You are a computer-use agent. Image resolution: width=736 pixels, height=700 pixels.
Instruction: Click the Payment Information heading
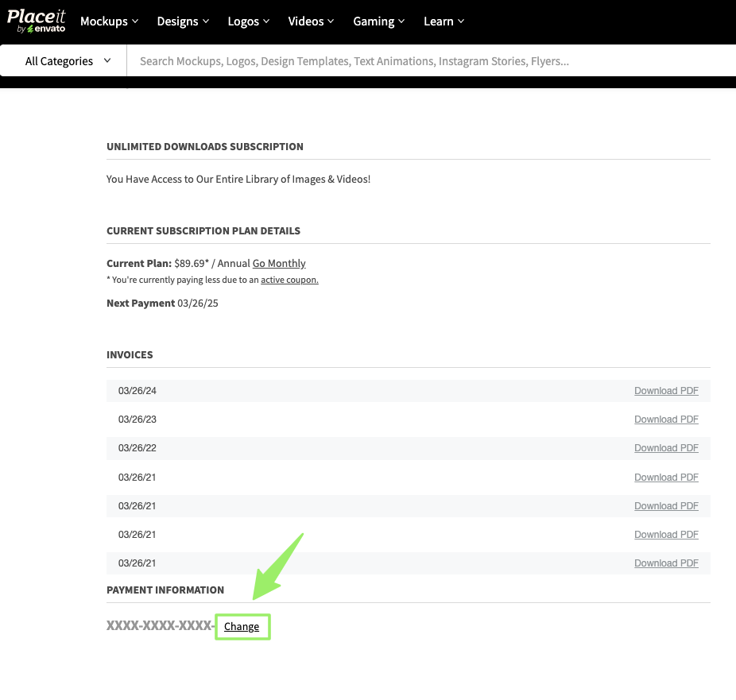click(165, 590)
